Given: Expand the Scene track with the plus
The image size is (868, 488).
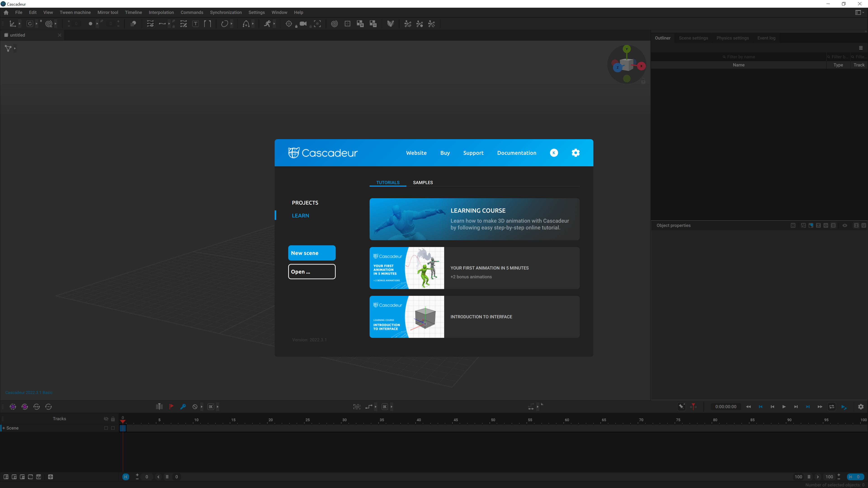Looking at the screenshot, I should click(x=4, y=428).
